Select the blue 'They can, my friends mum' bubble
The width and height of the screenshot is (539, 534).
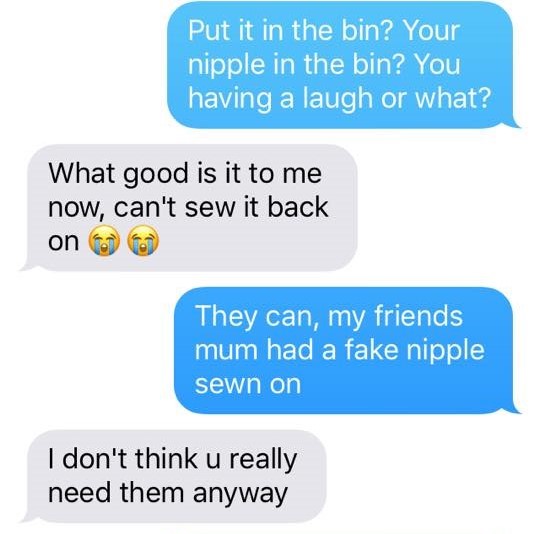pyautogui.click(x=348, y=350)
